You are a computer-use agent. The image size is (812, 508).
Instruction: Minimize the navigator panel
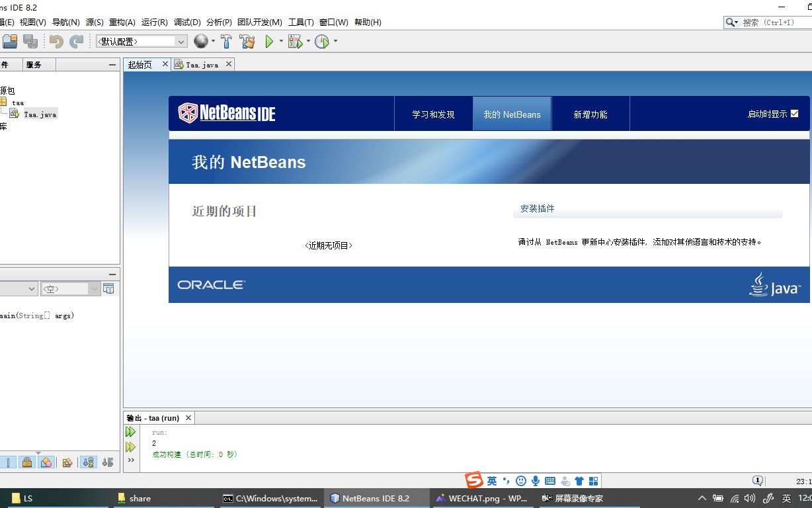tap(112, 274)
